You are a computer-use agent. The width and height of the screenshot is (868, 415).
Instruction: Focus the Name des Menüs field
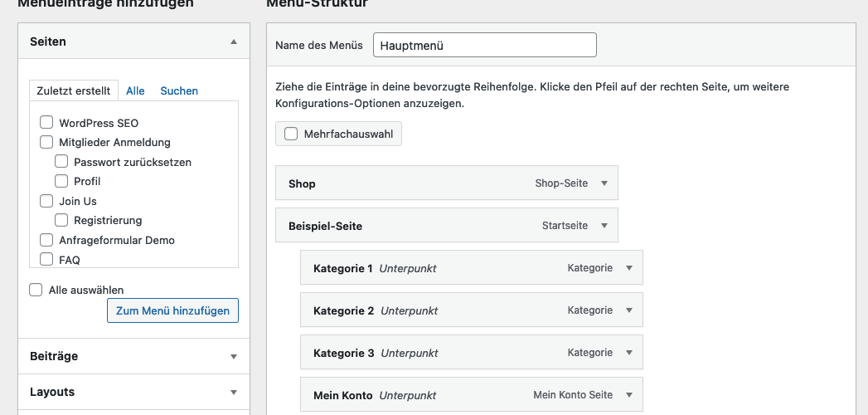[485, 46]
